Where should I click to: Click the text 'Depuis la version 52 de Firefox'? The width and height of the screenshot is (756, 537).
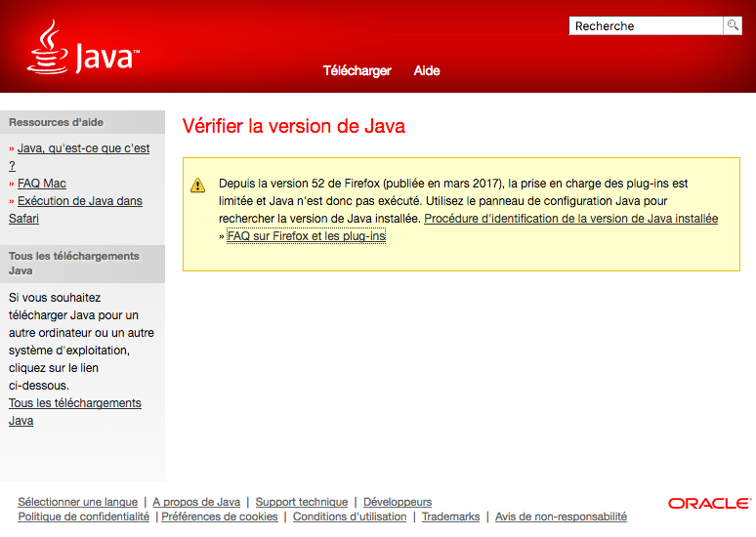click(x=300, y=184)
